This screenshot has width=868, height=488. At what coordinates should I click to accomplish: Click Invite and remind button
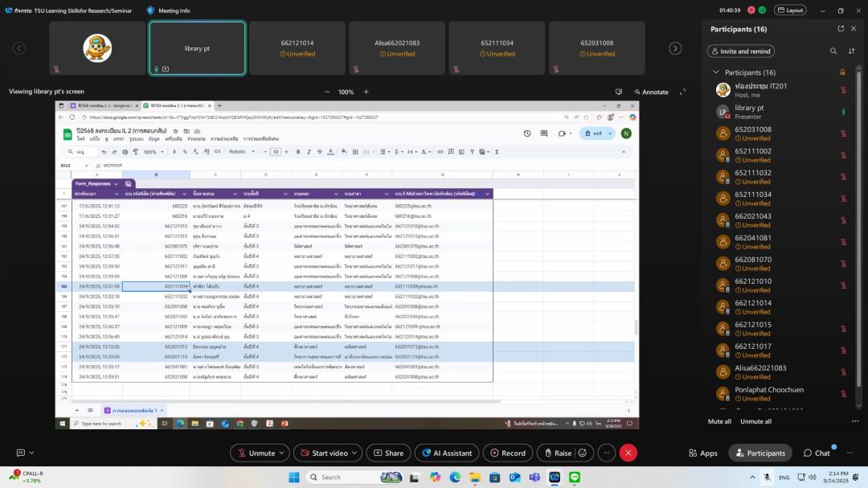pos(740,51)
